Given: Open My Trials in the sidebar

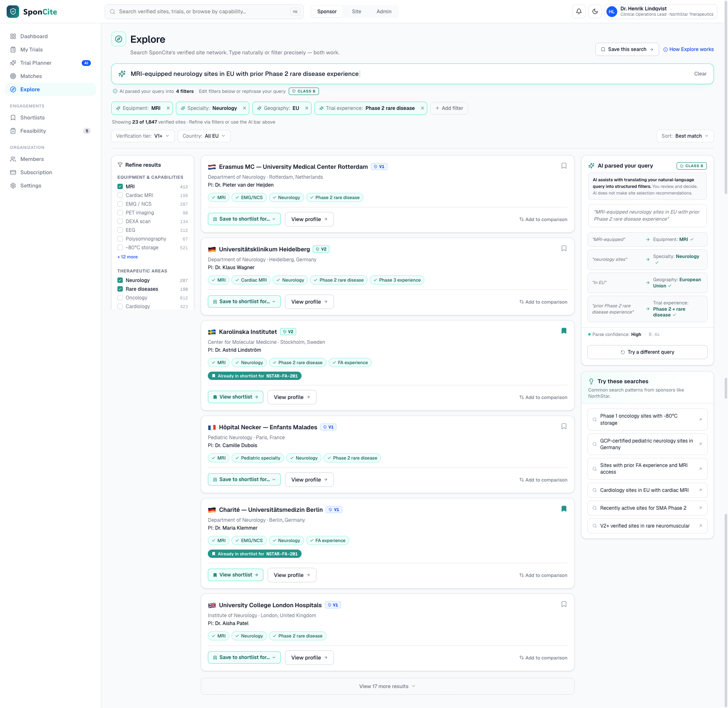Looking at the screenshot, I should pos(50,50).
